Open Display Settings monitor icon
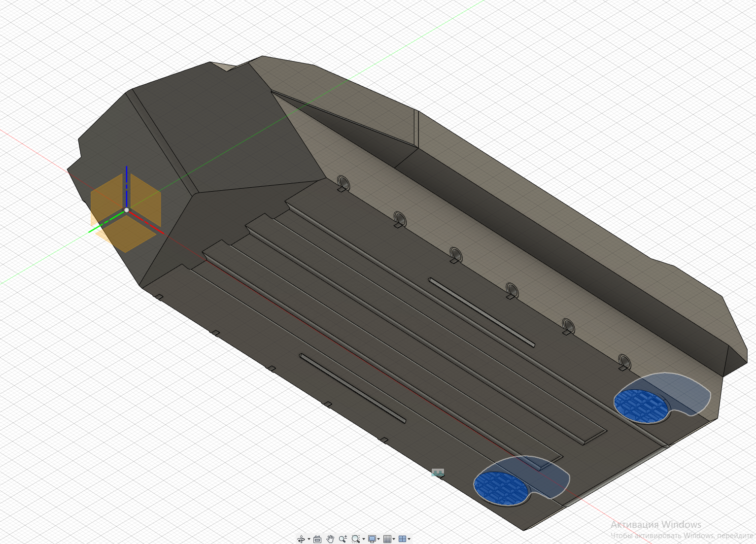756x544 pixels. click(372, 539)
